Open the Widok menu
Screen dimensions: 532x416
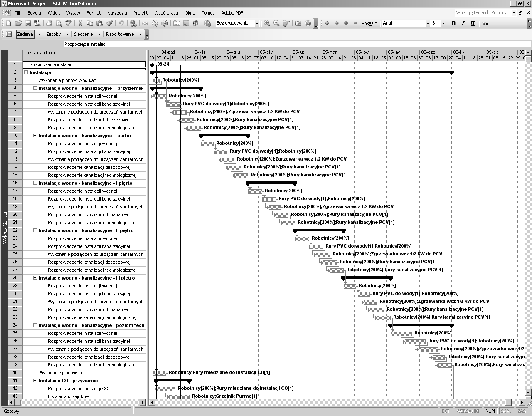(54, 13)
